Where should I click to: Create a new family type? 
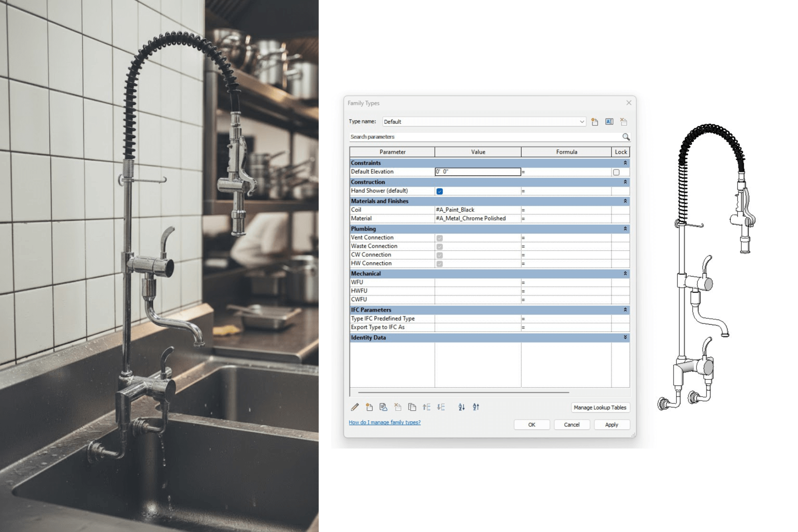[x=594, y=122]
